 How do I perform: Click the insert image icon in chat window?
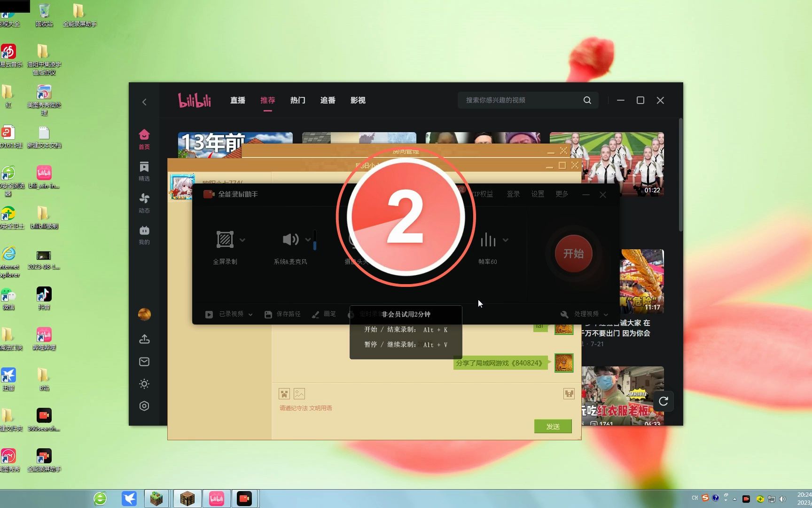pyautogui.click(x=299, y=394)
